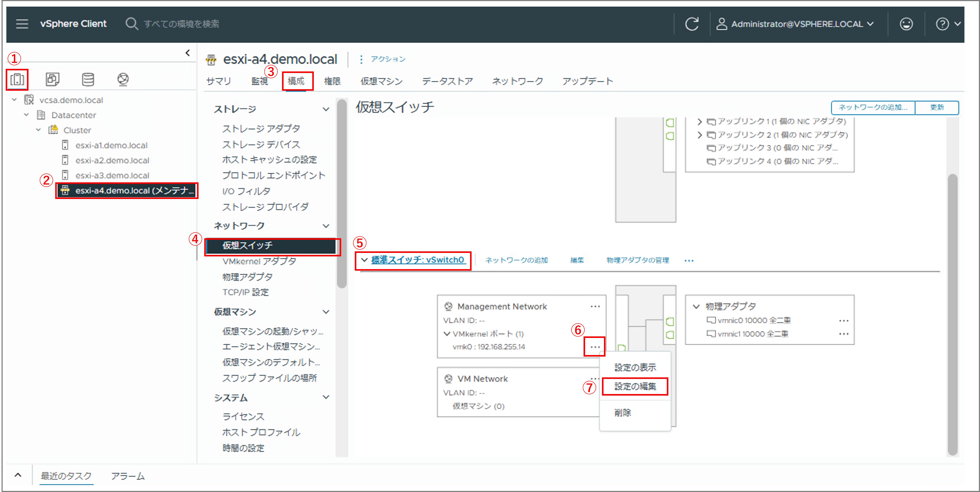
Task: Collapse the システム settings section
Action: [x=326, y=397]
